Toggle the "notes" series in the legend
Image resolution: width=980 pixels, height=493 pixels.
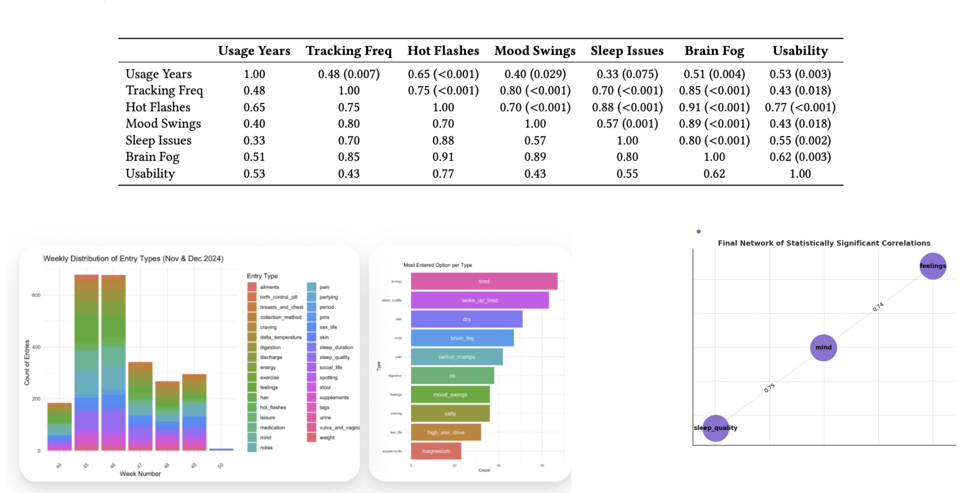252,447
